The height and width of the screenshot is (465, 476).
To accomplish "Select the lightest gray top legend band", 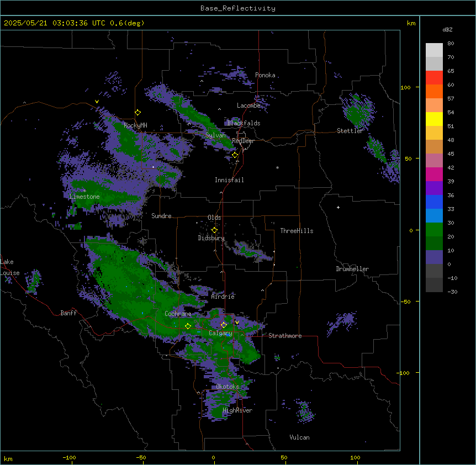I will 434,50.
